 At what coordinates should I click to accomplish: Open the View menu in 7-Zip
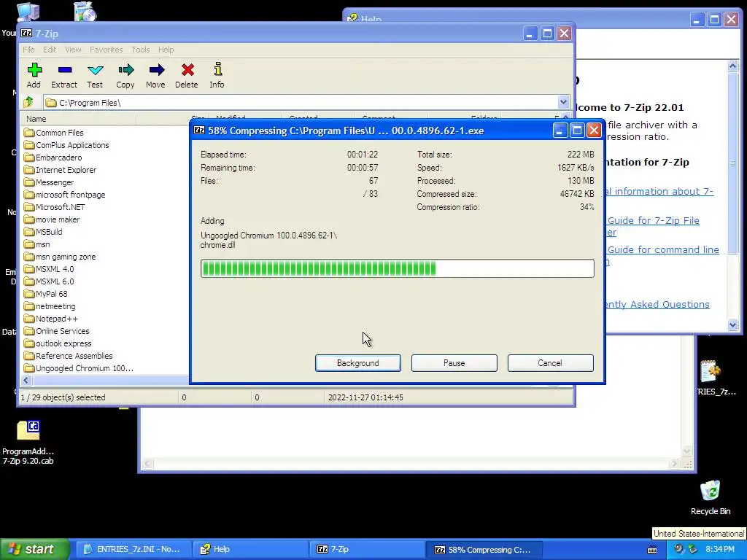(73, 50)
